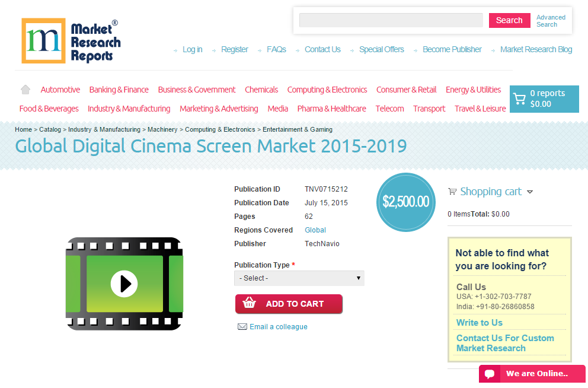Click the envelope icon beside Email a colleague
588x388 pixels.
pos(242,326)
